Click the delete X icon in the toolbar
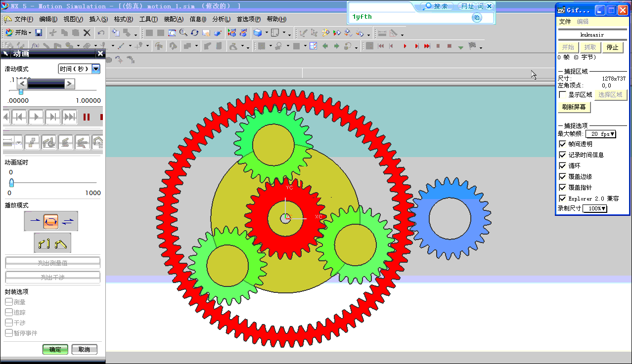 coord(87,33)
